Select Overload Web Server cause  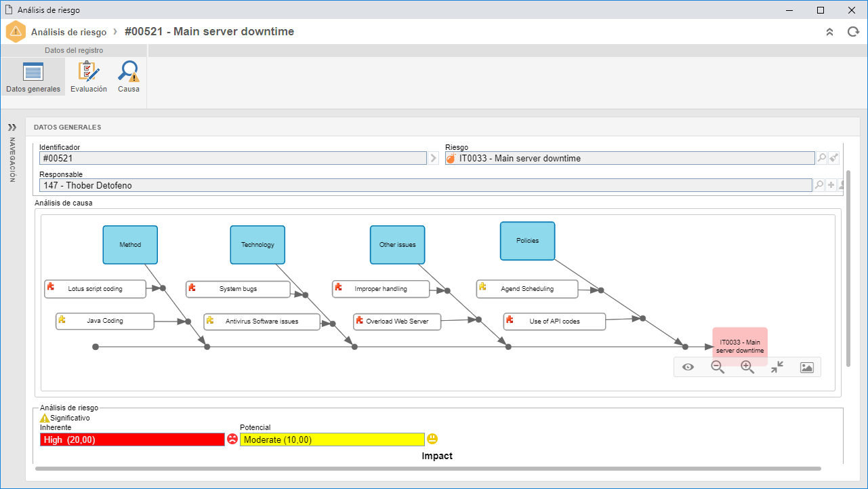coord(397,321)
